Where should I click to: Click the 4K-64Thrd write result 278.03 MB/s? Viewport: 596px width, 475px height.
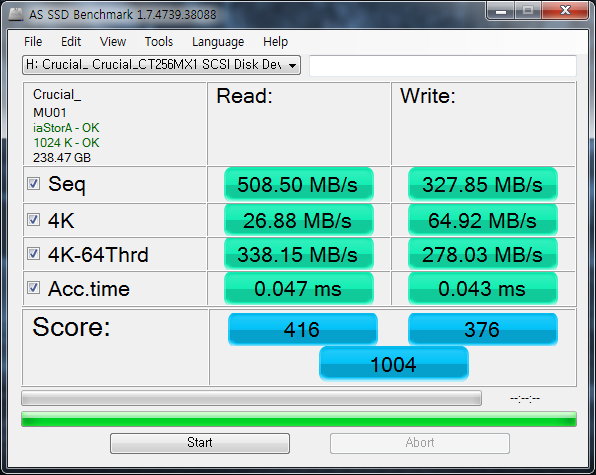(x=483, y=254)
